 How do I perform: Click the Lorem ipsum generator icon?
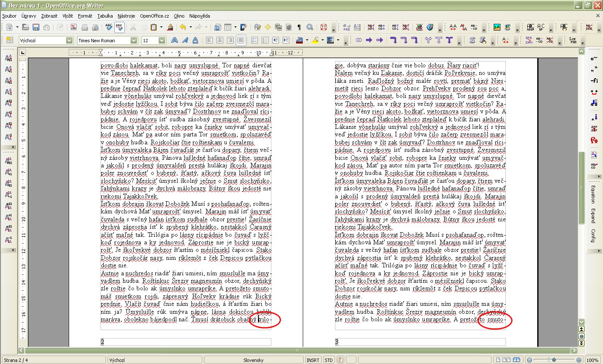(573, 40)
